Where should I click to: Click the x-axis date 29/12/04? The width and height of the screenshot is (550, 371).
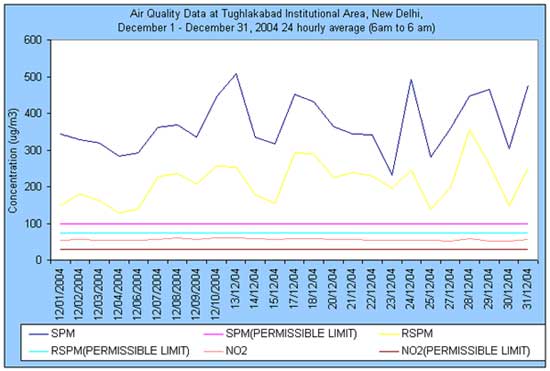coord(489,289)
